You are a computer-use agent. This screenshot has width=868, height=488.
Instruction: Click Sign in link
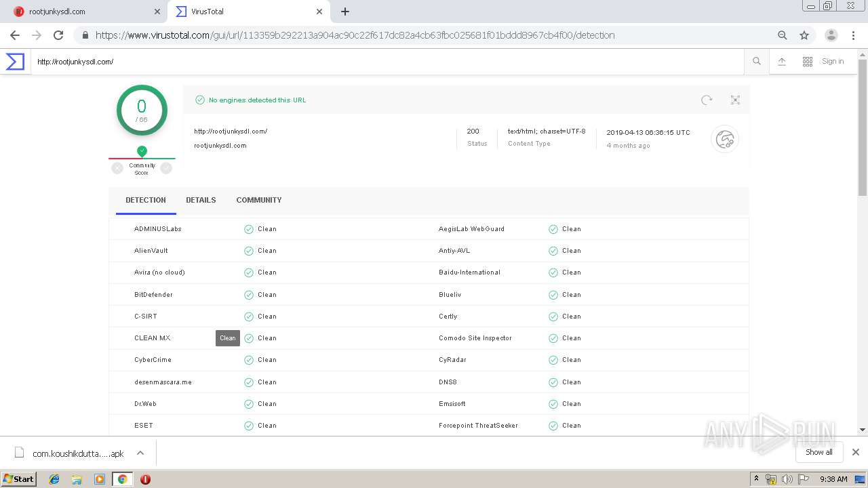point(833,62)
